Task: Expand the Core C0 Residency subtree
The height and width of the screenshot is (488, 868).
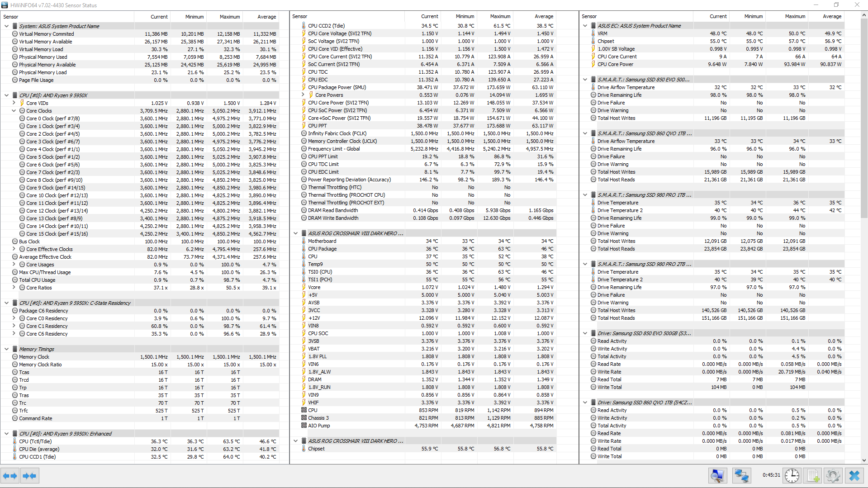Action: [x=14, y=318]
